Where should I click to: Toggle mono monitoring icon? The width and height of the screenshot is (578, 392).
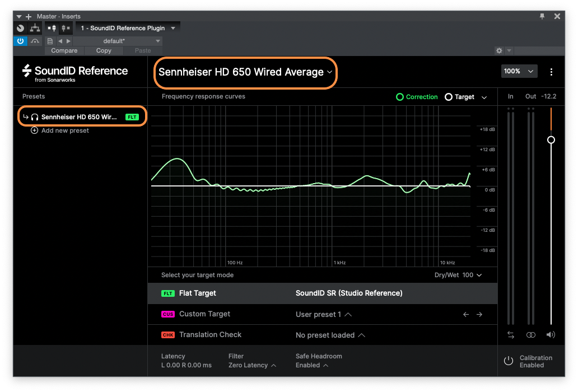coord(531,335)
